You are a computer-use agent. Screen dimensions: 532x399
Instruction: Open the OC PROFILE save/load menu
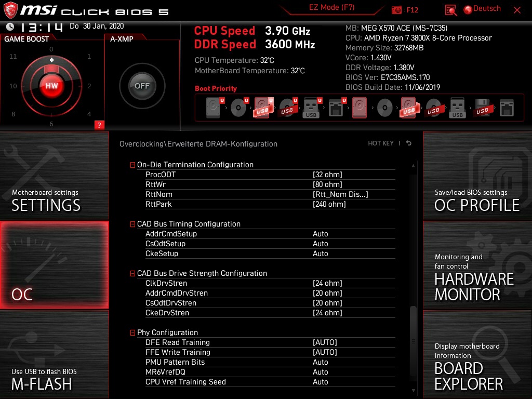[x=477, y=176]
